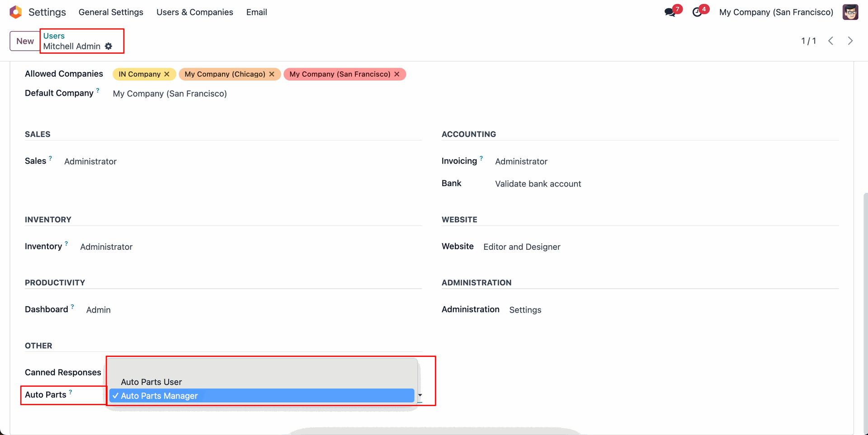The width and height of the screenshot is (868, 435).
Task: Open the chat messages icon
Action: click(670, 12)
